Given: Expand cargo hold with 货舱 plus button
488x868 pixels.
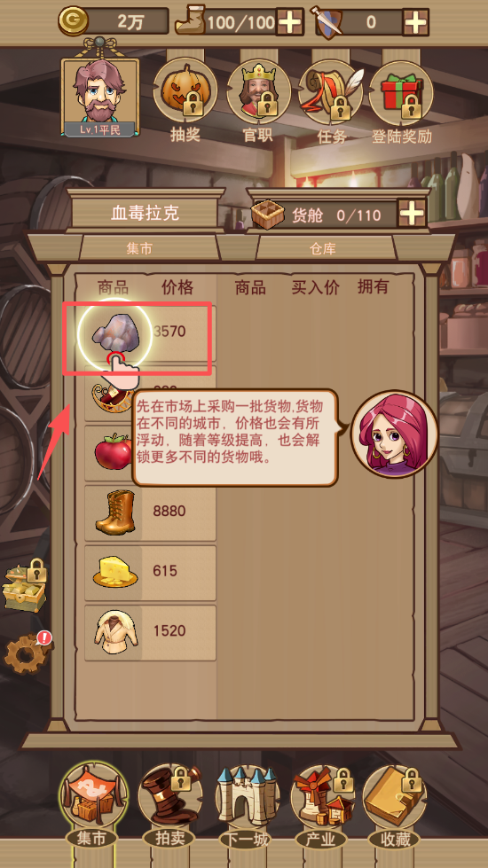Looking at the screenshot, I should 412,214.
